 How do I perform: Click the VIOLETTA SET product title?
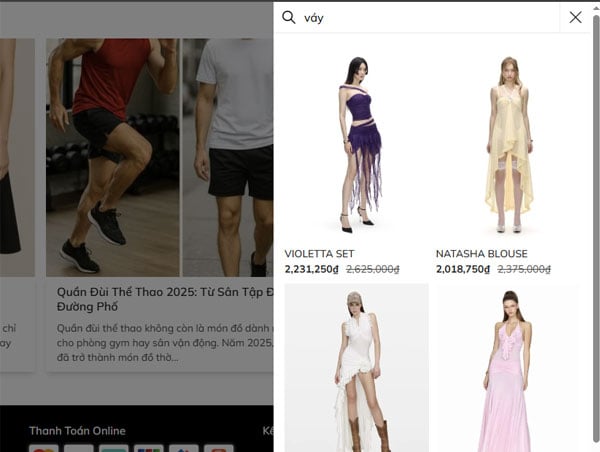tap(320, 254)
